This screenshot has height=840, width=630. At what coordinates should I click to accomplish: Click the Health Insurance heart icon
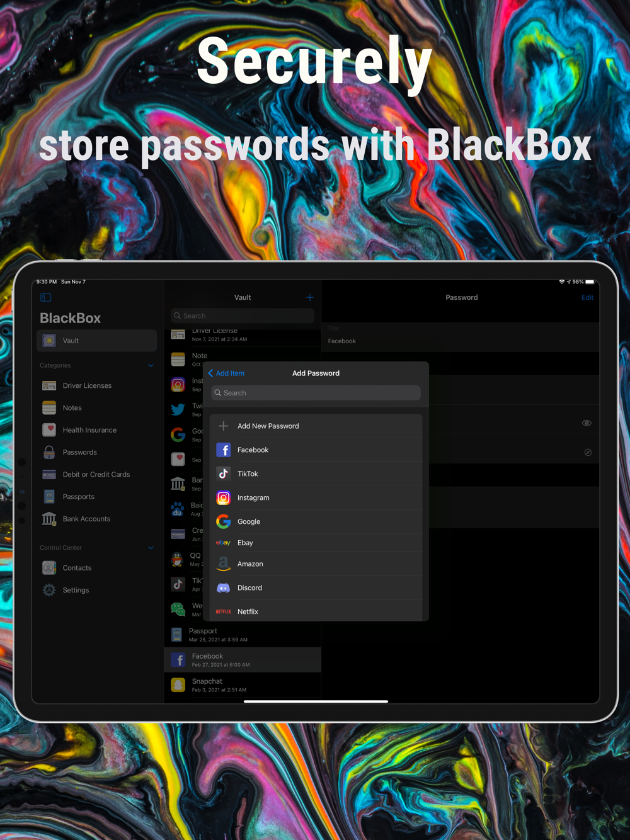(49, 430)
